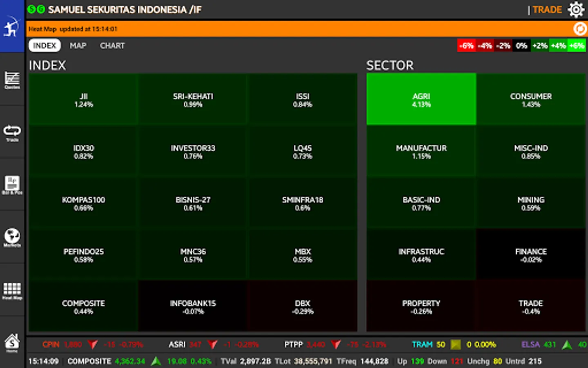Open the Heat Map grid icon
Image resolution: width=588 pixels, height=368 pixels.
12,290
